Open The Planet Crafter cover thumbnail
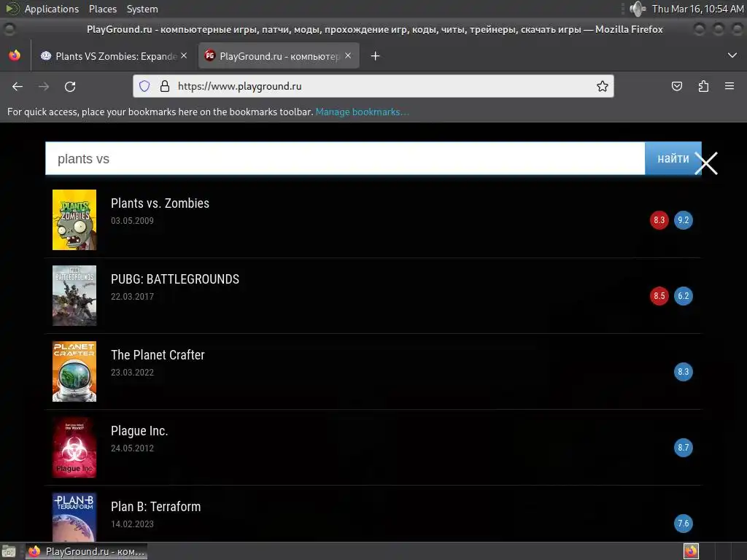This screenshot has width=747, height=560. tap(74, 371)
